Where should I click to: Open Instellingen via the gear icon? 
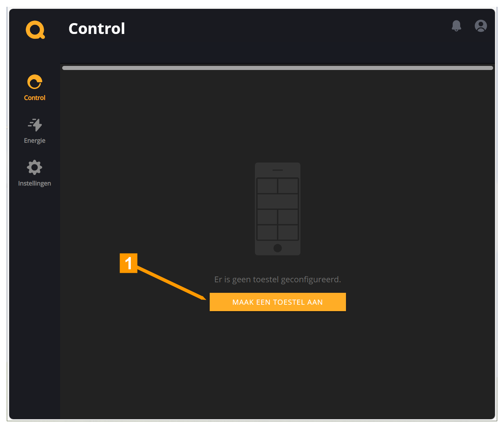pos(35,167)
